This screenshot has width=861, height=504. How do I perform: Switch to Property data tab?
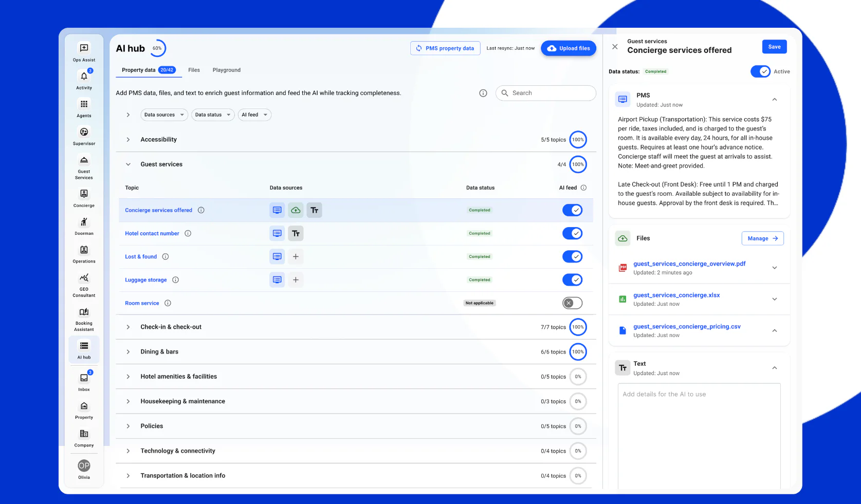[x=149, y=70]
